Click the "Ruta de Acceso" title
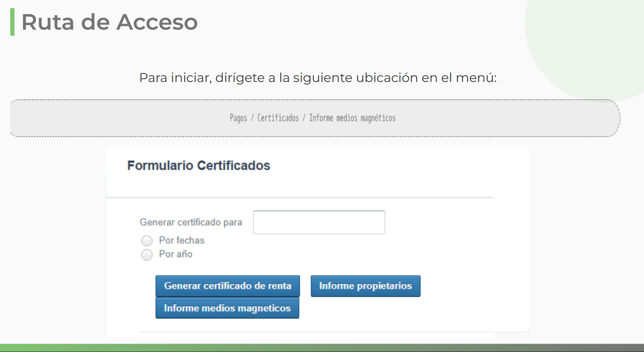 tap(110, 22)
